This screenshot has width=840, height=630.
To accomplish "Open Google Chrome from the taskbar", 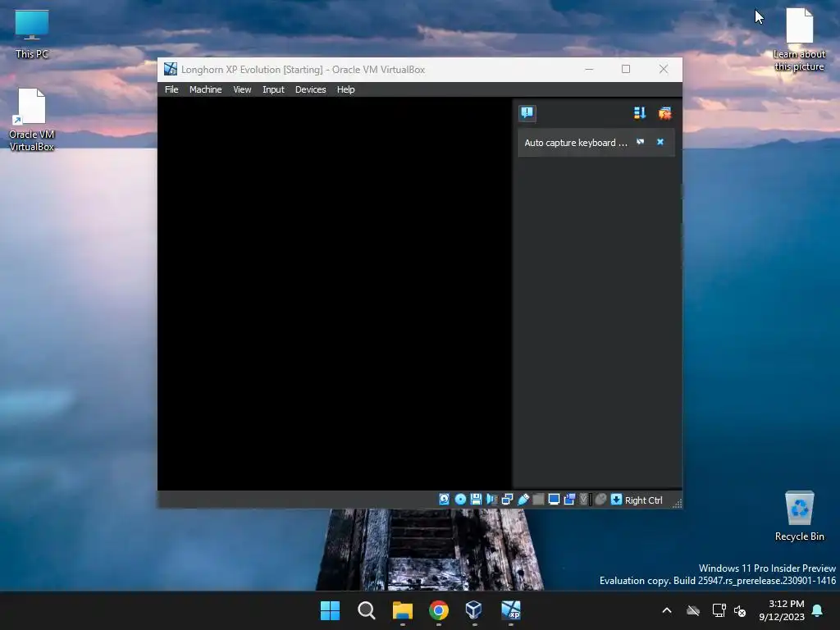I will point(439,610).
